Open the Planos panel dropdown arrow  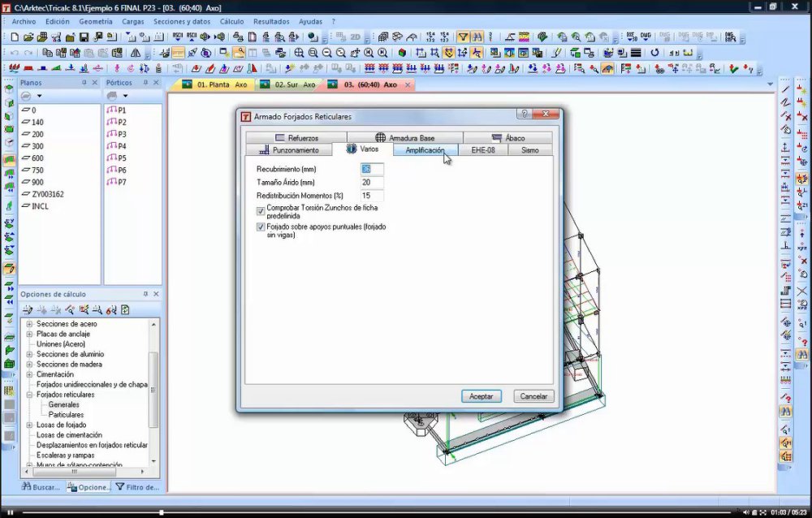39,96
